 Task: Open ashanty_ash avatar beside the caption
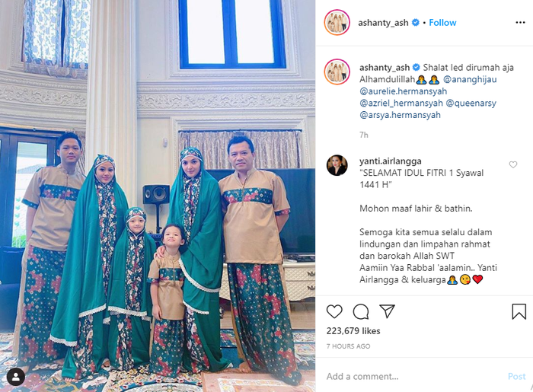337,72
